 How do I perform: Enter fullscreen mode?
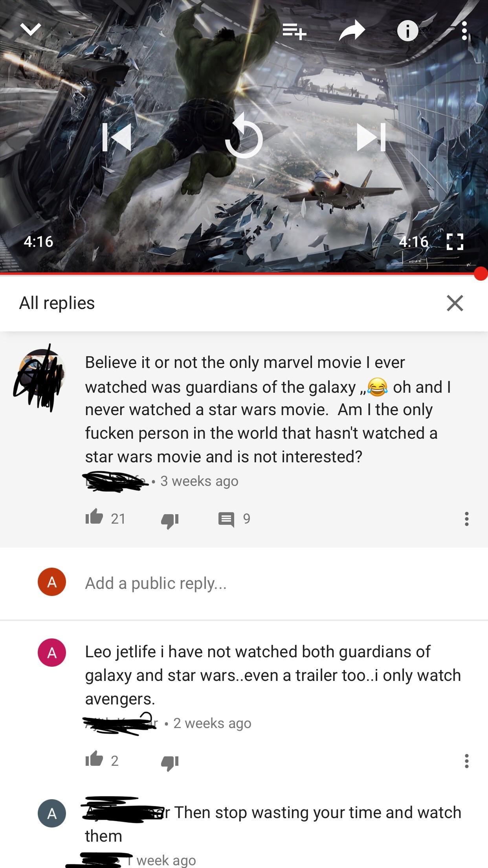pos(455,242)
